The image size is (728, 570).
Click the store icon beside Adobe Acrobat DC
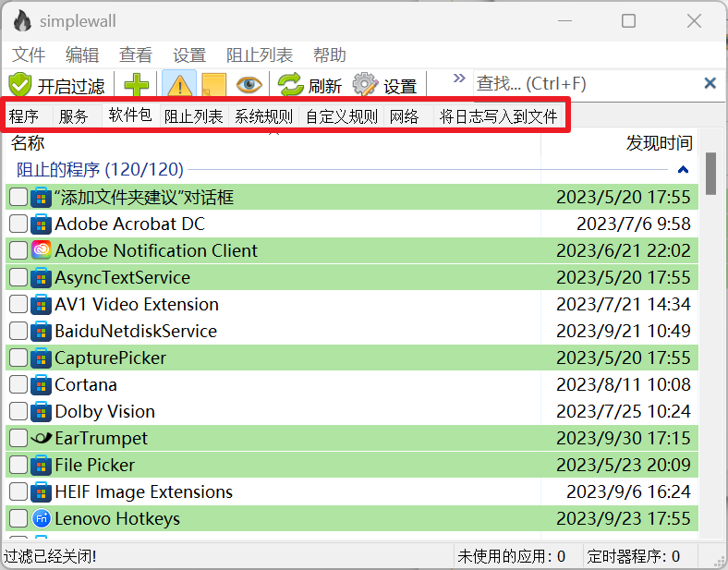[41, 224]
